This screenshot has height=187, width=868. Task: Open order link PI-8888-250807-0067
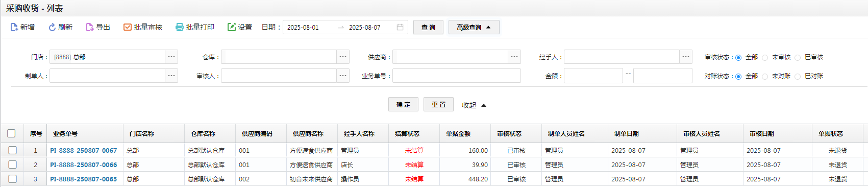(84, 150)
